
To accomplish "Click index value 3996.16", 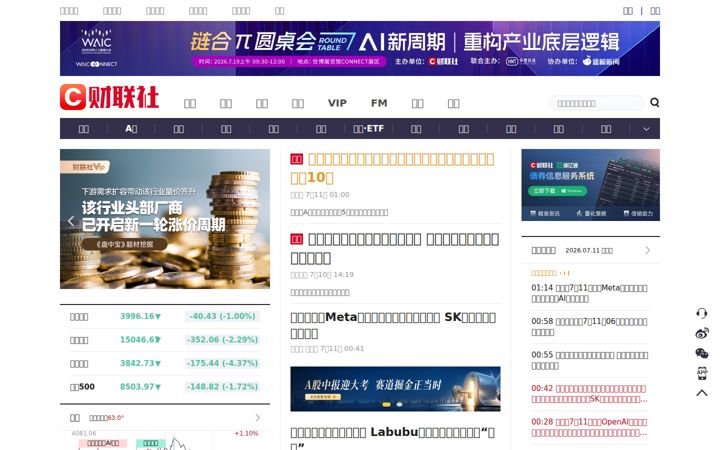I will click(140, 316).
